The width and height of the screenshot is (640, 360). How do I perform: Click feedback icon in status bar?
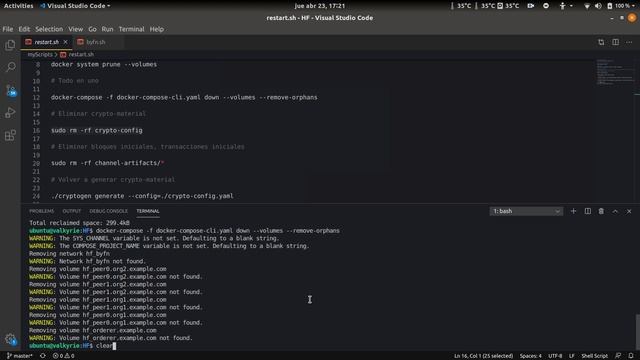(618, 356)
